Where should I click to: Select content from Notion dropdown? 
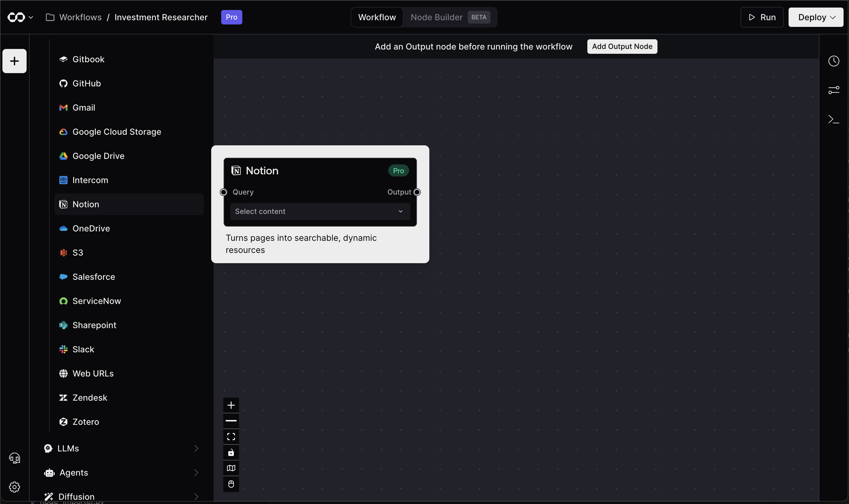[x=320, y=211]
